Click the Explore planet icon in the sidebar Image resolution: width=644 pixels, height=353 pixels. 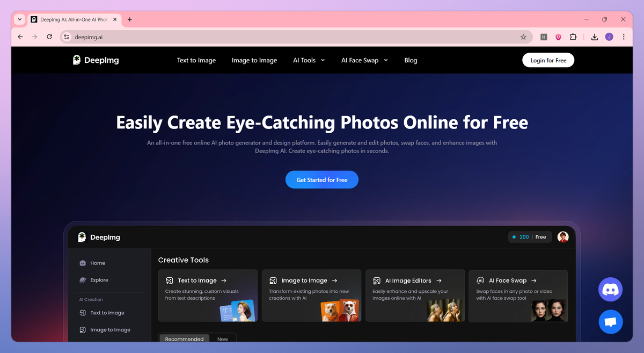pyautogui.click(x=83, y=280)
